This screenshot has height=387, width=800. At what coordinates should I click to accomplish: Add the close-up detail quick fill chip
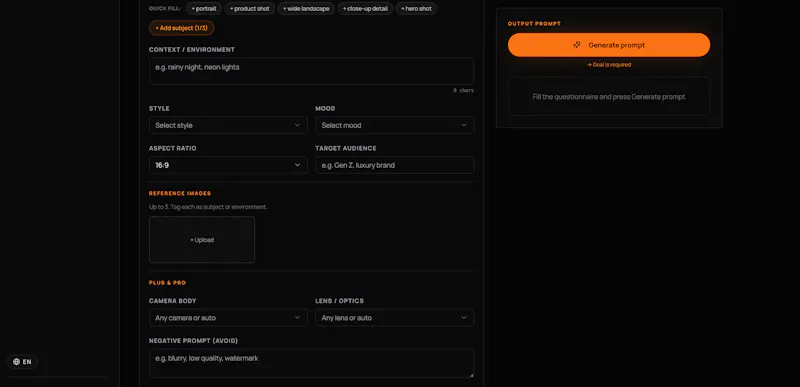tap(365, 9)
